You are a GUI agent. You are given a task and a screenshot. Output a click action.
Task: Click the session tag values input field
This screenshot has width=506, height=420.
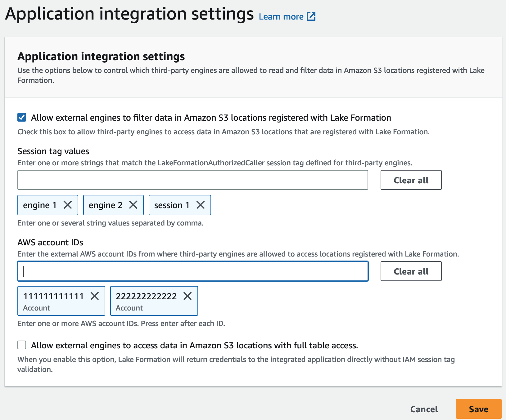(192, 180)
